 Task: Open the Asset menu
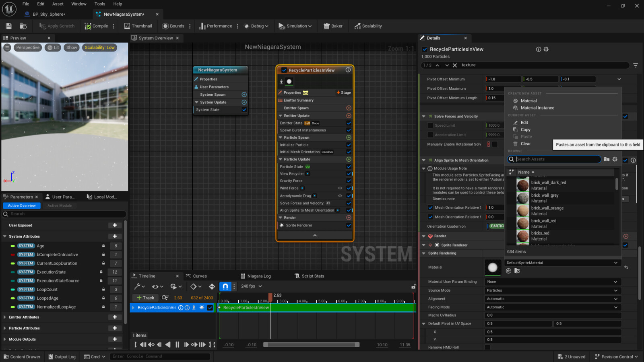point(58,4)
